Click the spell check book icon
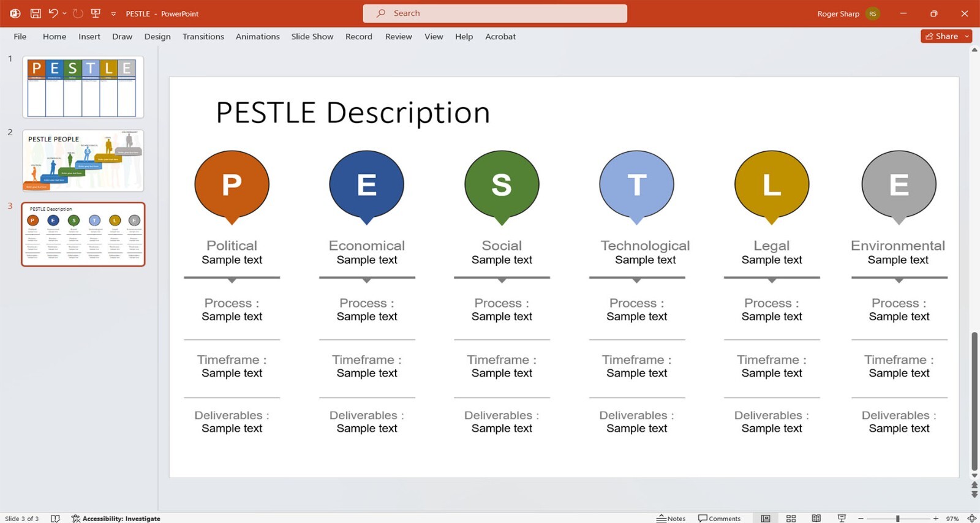Image resolution: width=980 pixels, height=523 pixels. tap(55, 518)
